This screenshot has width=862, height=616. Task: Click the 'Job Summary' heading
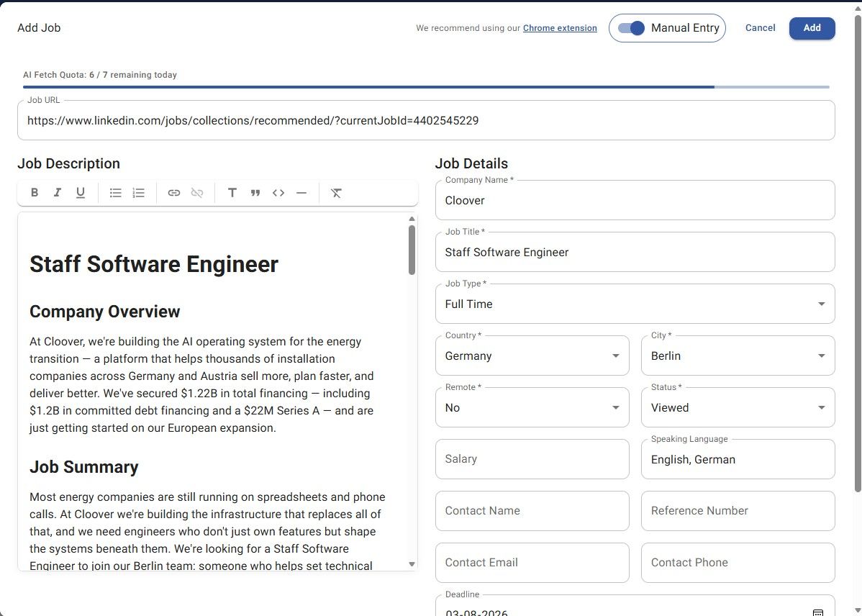(x=84, y=467)
